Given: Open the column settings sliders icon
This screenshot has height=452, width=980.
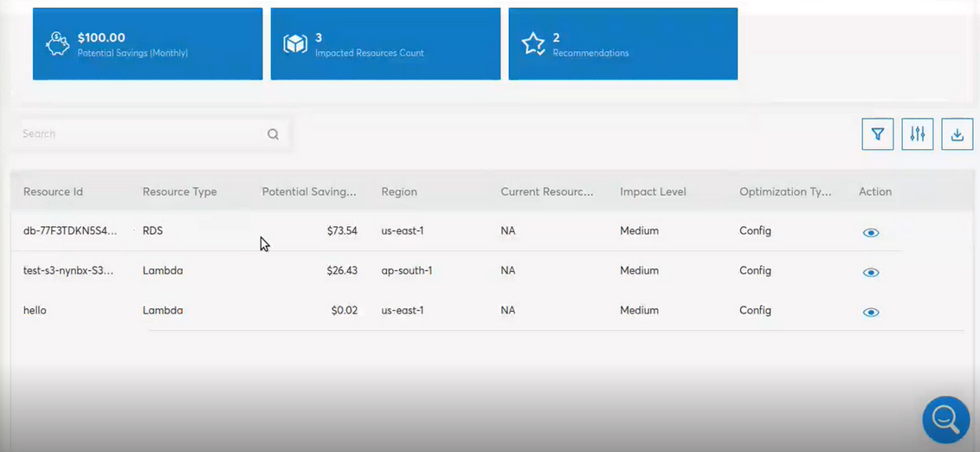Looking at the screenshot, I should click(918, 134).
